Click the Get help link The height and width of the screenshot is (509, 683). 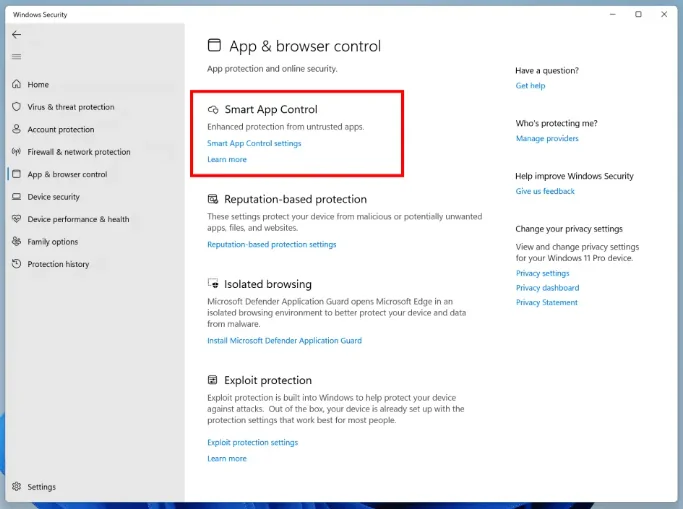[x=531, y=86]
